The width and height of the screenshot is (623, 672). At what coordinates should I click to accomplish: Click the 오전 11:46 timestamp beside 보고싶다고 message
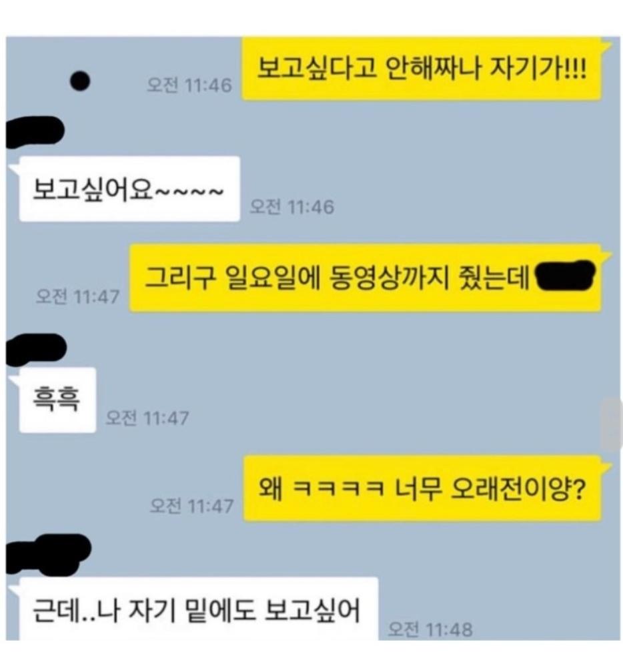click(189, 85)
